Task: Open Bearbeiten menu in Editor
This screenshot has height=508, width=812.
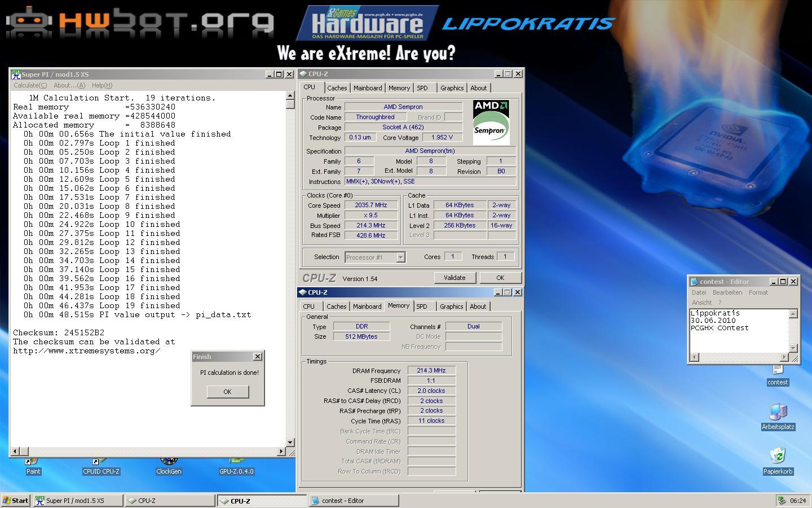Action: click(727, 292)
